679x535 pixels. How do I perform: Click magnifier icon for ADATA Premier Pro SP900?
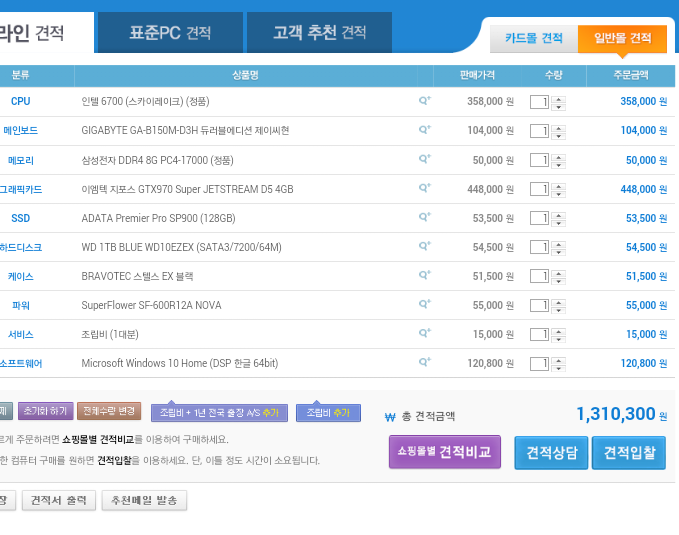point(424,216)
